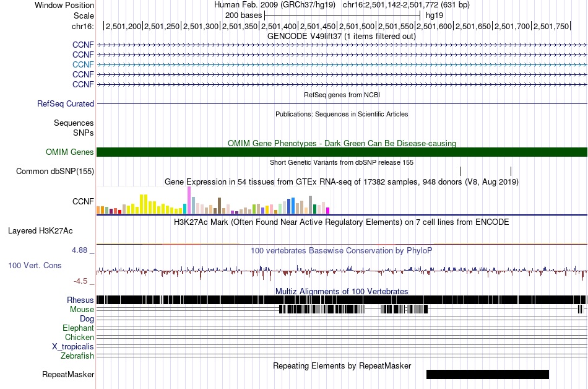Image resolution: width=588 pixels, height=389 pixels.
Task: Click 100 vertebrates Basewise Conservation title
Action: tap(342, 251)
